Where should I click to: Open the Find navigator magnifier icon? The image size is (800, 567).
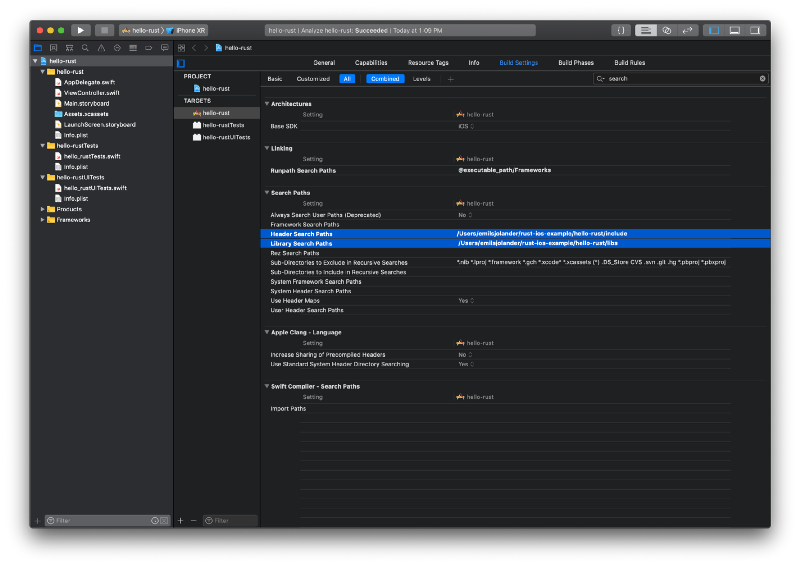pyautogui.click(x=85, y=47)
